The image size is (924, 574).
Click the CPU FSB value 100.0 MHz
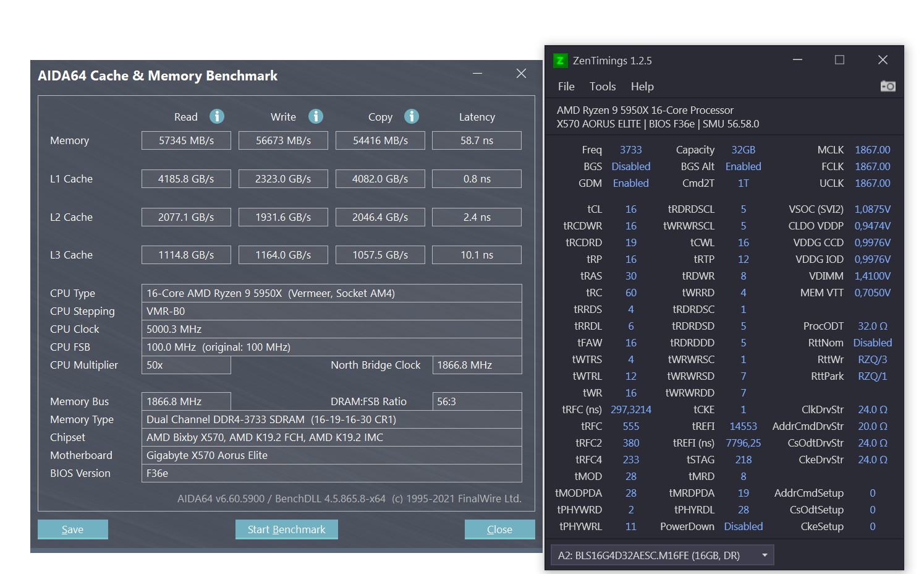click(x=332, y=347)
